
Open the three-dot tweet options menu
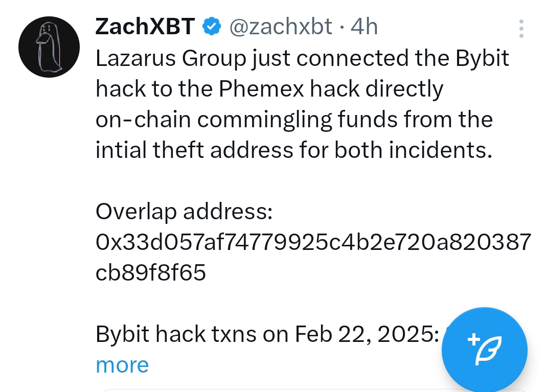pyautogui.click(x=521, y=29)
